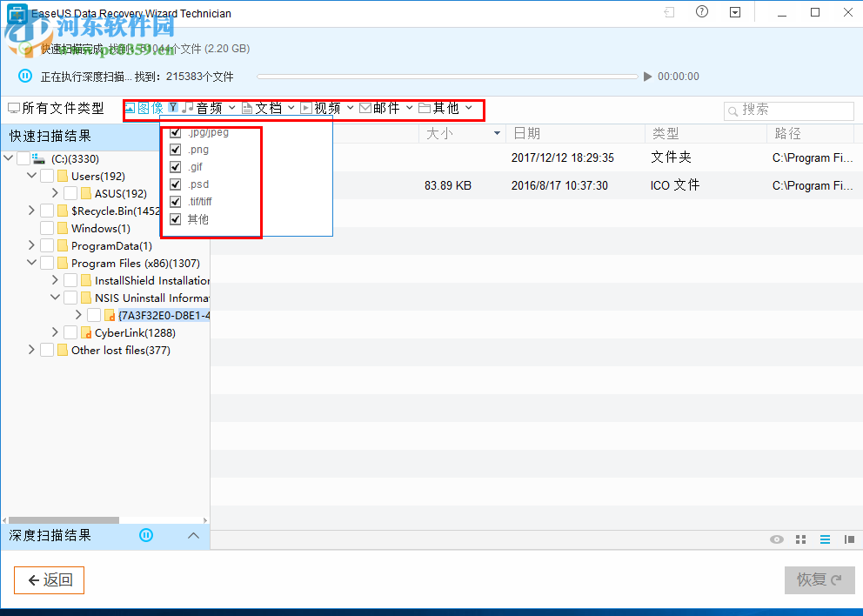
Task: Click the 返回 back button
Action: 49,579
